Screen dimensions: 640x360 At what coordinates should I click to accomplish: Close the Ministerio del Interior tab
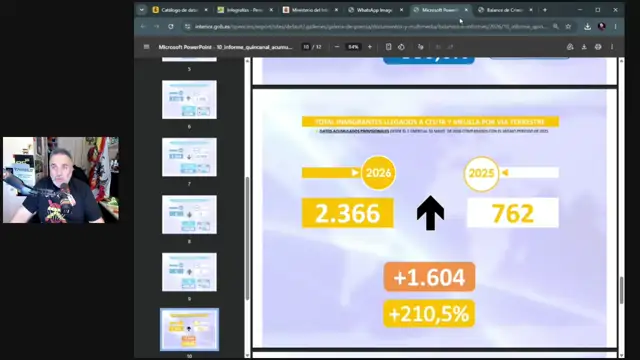tap(336, 10)
